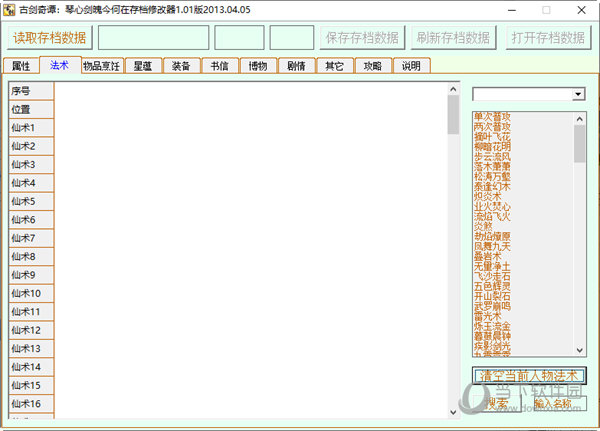Click the 输入名称 input field

560,403
